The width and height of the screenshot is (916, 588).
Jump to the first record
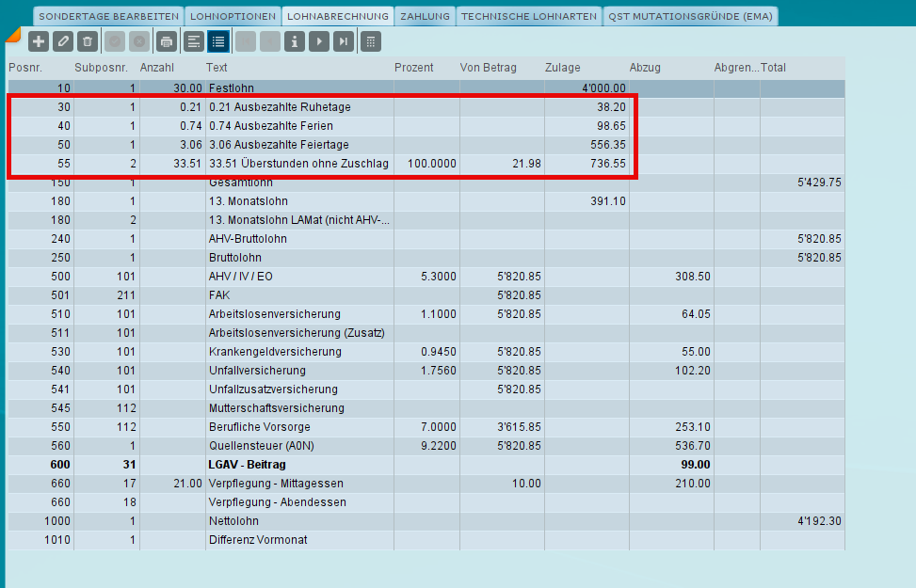point(246,41)
